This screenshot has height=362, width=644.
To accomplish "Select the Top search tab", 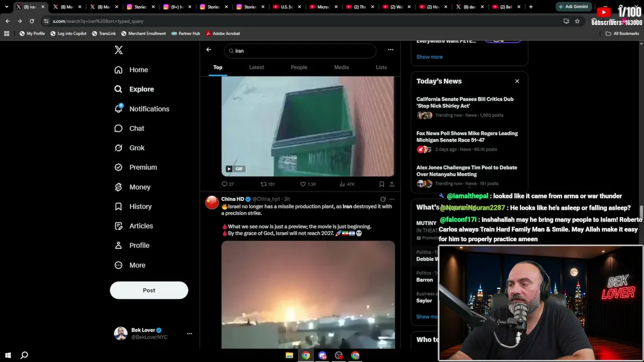I will (218, 67).
